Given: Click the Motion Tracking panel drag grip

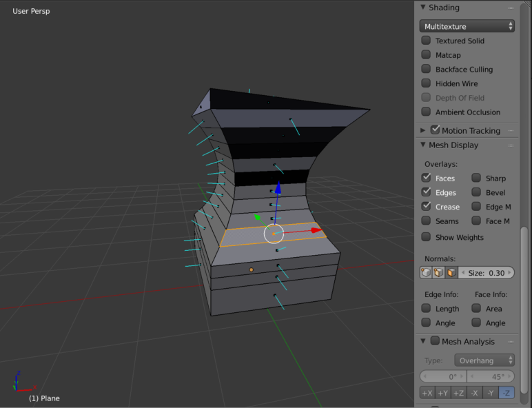Looking at the screenshot, I should point(511,131).
